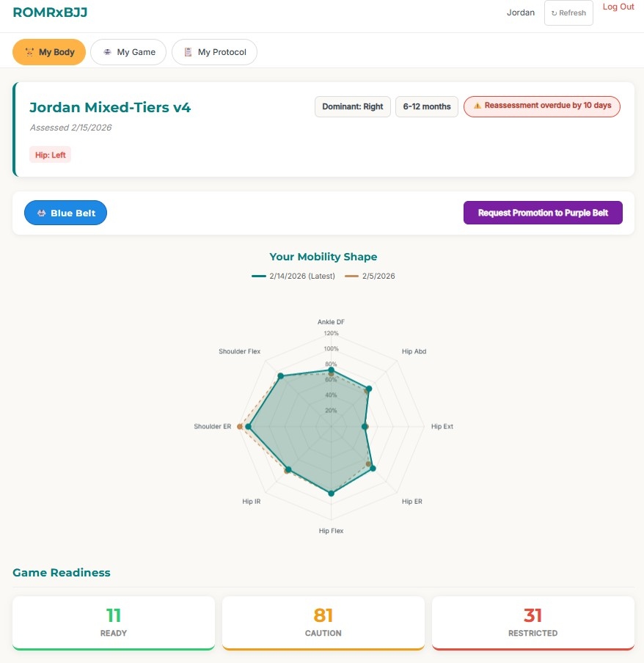Click the Caution readiness card showing 81
The width and height of the screenshot is (644, 663).
[323, 622]
